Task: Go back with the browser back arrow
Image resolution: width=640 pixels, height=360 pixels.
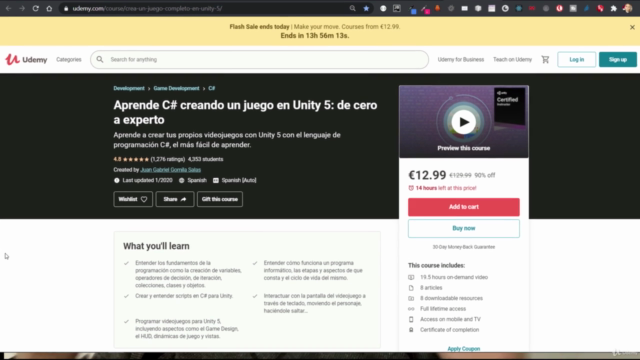Action: click(9, 8)
